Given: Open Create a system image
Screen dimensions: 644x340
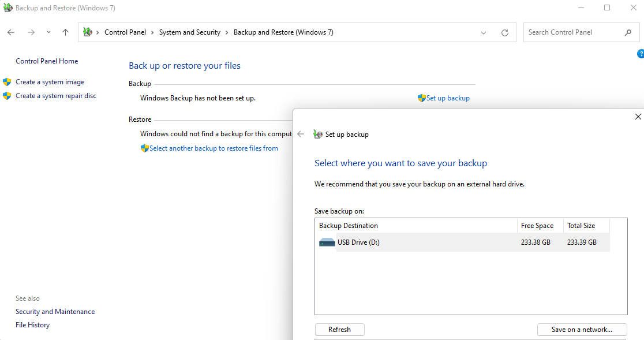Looking at the screenshot, I should [50, 82].
